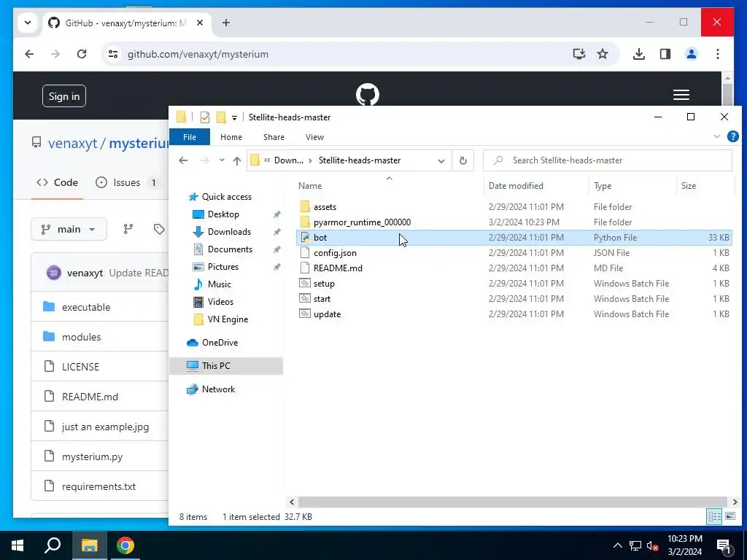Screen dimensions: 747x560
Task: Open the Code tab on GitHub repo
Action: 57,182
